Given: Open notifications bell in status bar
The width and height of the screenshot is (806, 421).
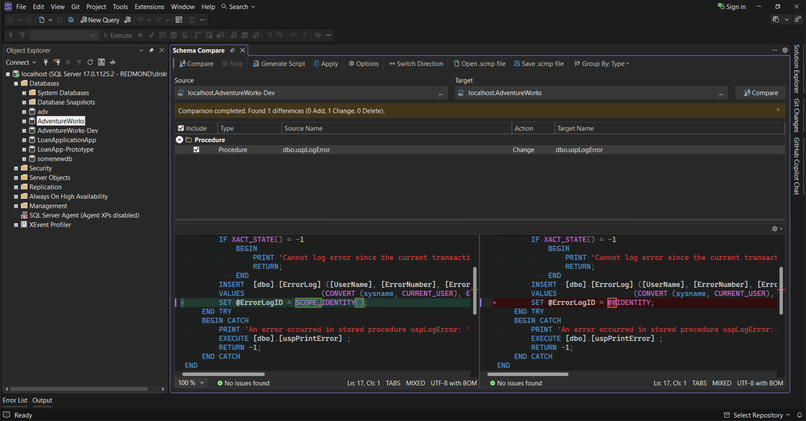Looking at the screenshot, I should (799, 415).
